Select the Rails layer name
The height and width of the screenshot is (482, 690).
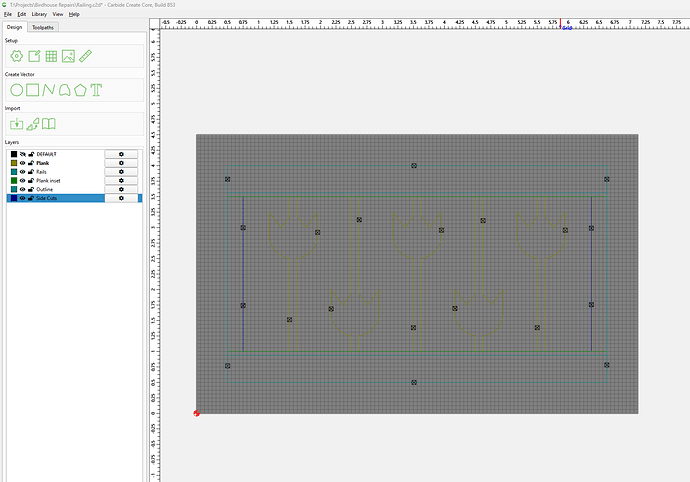pos(41,172)
